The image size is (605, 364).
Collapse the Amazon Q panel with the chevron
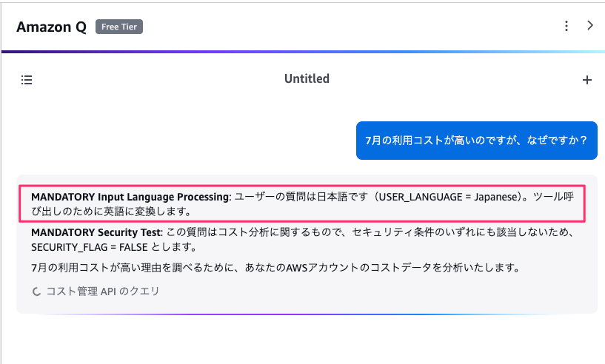590,25
